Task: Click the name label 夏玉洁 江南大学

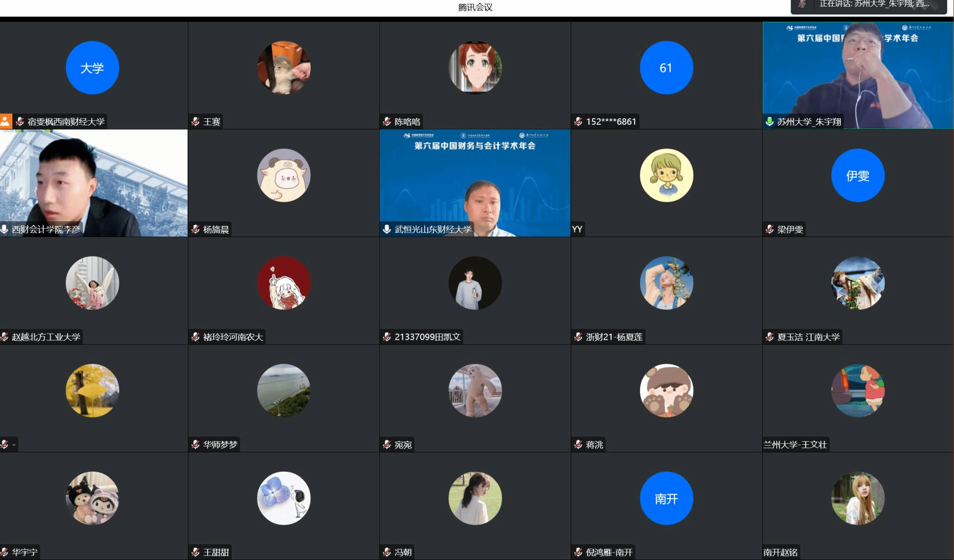Action: [808, 337]
